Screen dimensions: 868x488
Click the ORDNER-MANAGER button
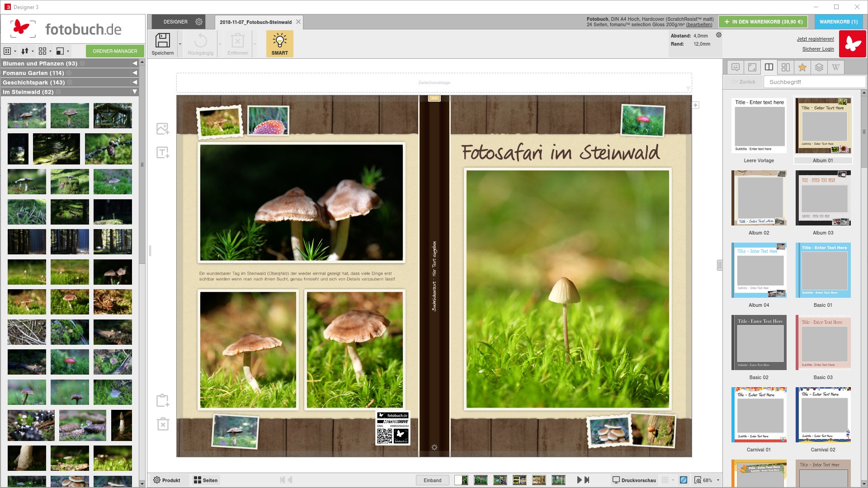(x=115, y=51)
